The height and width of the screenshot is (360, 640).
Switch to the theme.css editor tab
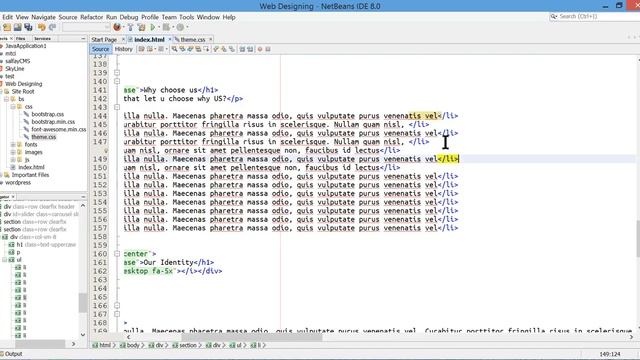tap(193, 40)
